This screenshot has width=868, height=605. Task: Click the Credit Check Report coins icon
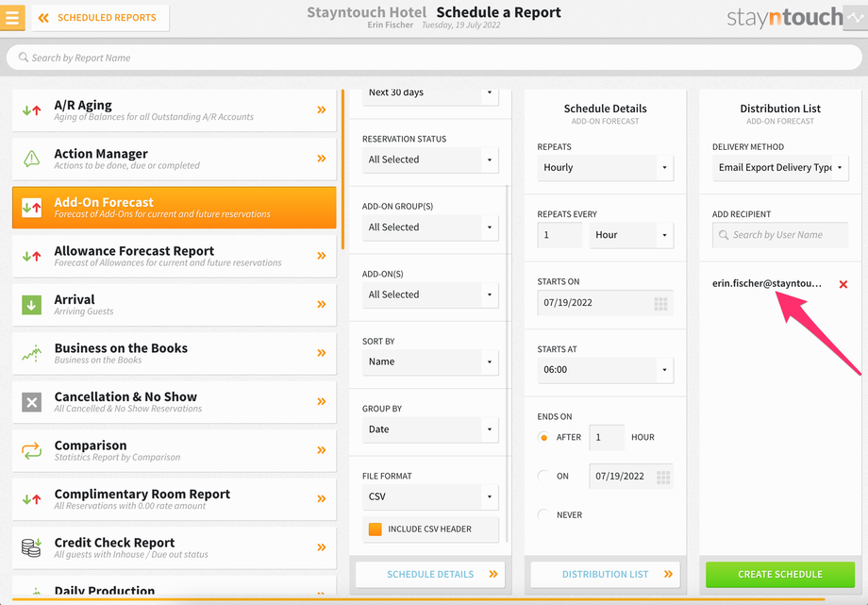point(31,547)
